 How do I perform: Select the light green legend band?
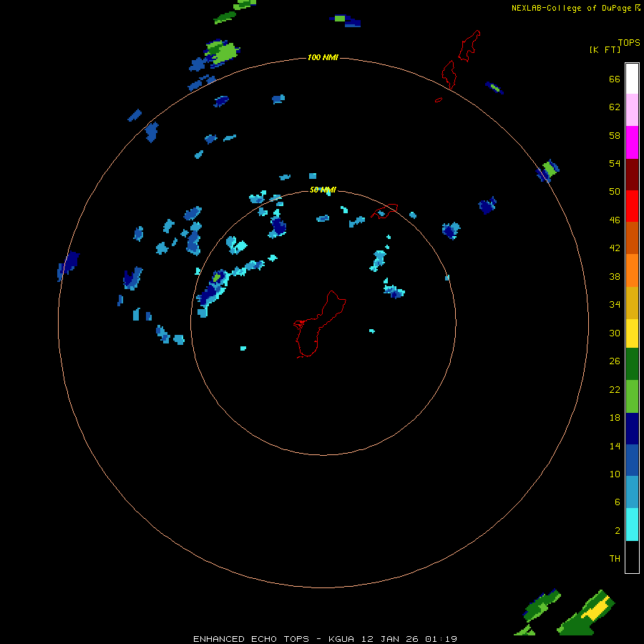click(632, 396)
